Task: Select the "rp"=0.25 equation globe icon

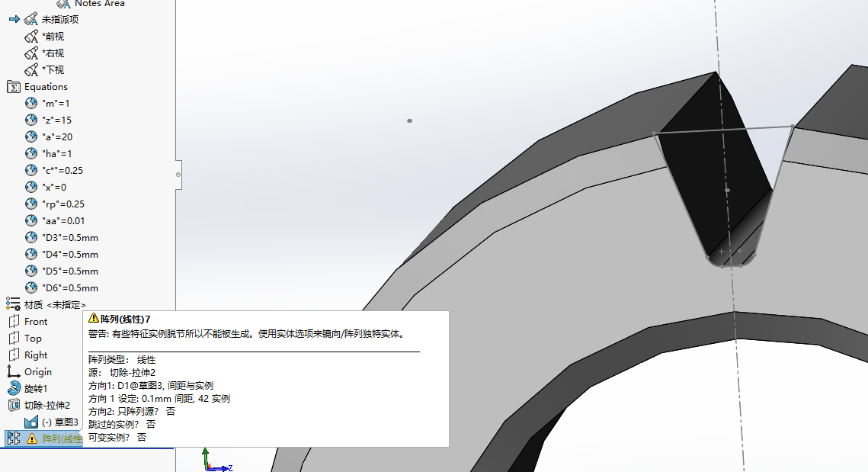Action: click(x=31, y=204)
